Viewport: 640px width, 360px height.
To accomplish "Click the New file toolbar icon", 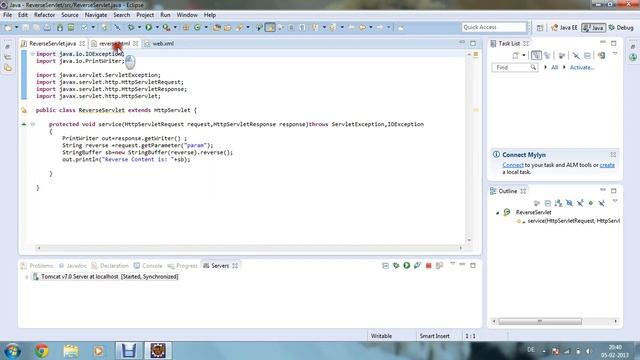I will [8, 27].
